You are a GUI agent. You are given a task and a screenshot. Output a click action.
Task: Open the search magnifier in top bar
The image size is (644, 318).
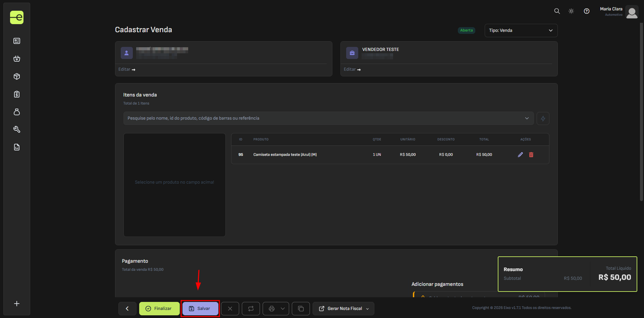[x=557, y=11]
